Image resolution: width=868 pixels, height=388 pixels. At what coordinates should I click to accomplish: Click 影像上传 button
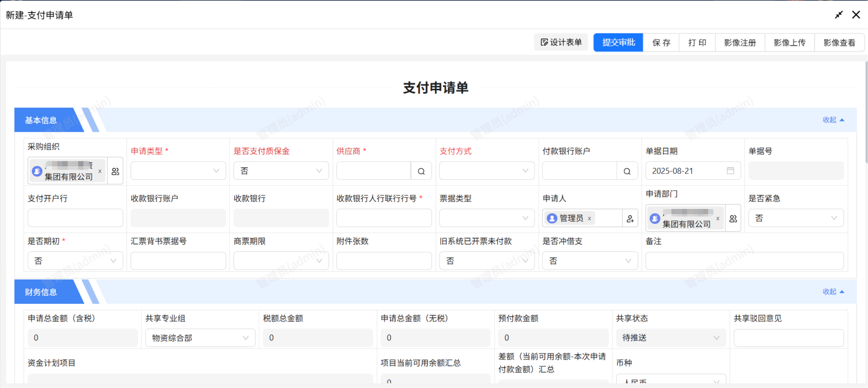[790, 43]
